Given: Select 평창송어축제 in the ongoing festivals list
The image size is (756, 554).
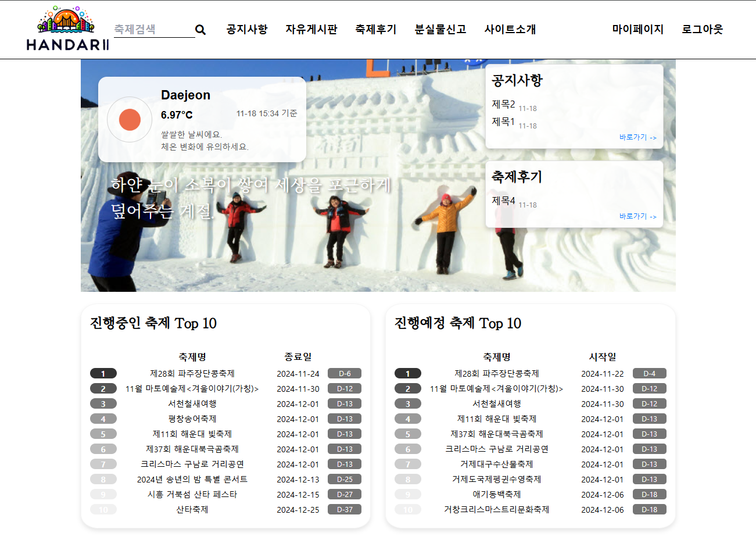Looking at the screenshot, I should tap(192, 419).
